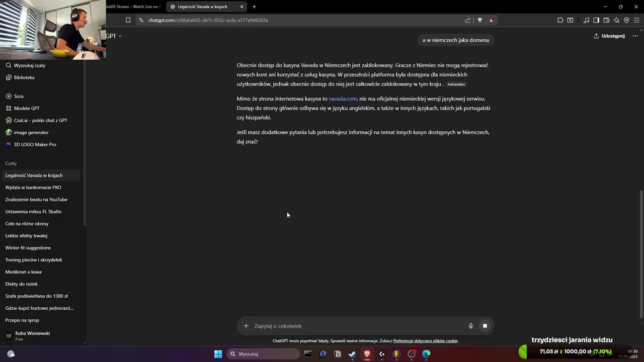
Task: Click the bookmark icon beside the address bar
Action: 128,20
